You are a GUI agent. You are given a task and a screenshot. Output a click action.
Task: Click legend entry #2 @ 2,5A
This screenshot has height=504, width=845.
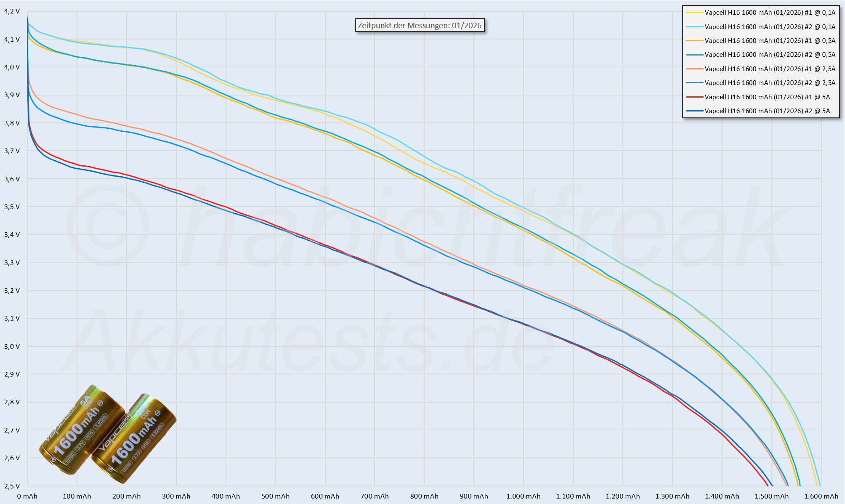coord(769,83)
